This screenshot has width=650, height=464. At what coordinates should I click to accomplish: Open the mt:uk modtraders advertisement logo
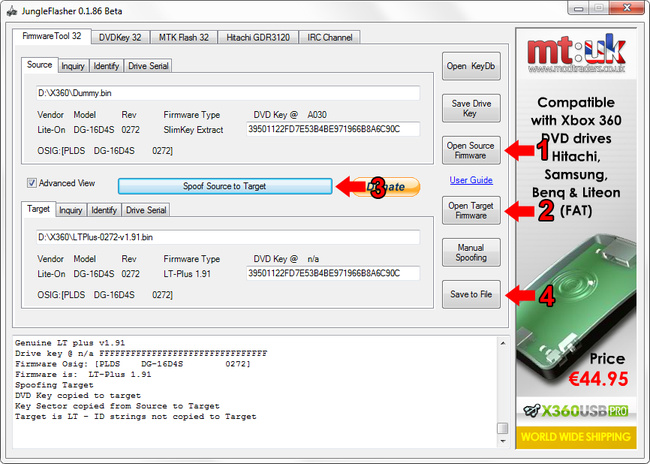click(576, 54)
